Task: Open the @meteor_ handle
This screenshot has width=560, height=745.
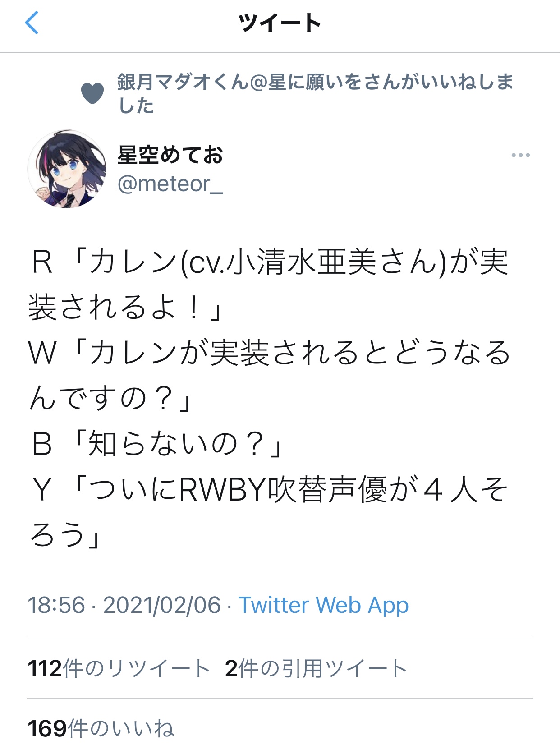Action: (x=170, y=184)
